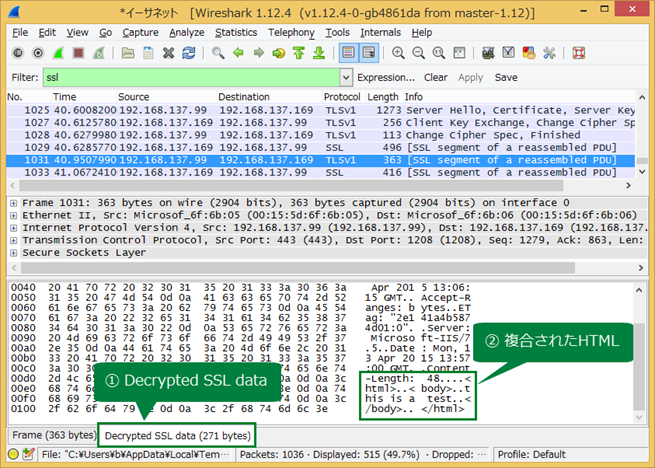Click the Expression... button
The width and height of the screenshot is (655, 468).
tap(386, 78)
